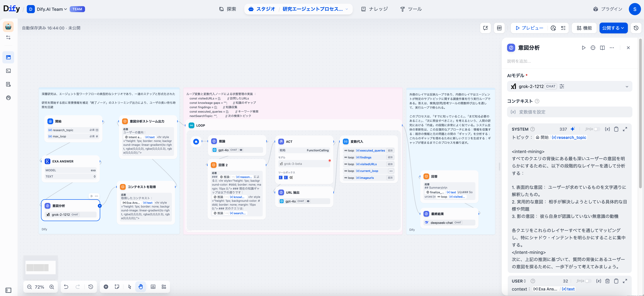Open the version history clock icon top right
Viewport: 644px width, 296px height.
[x=636, y=28]
